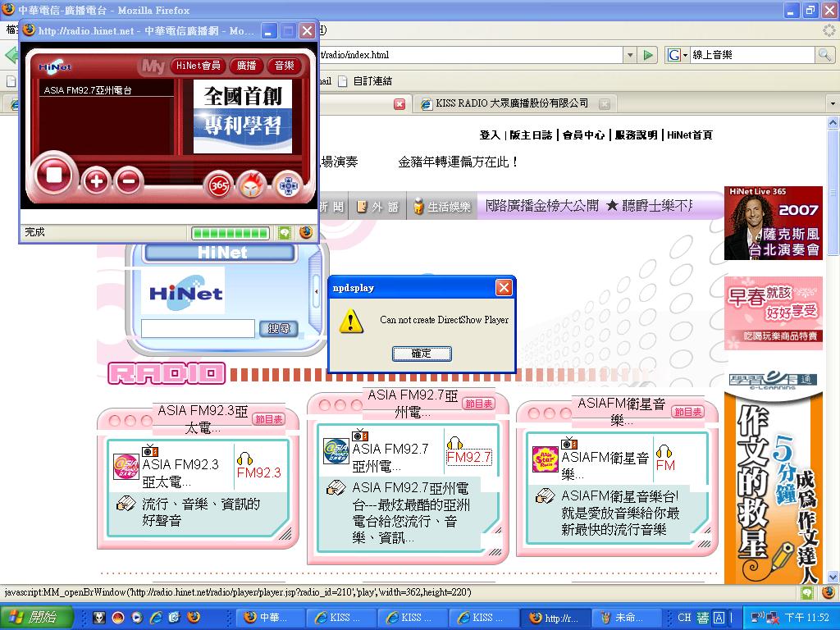Decrease volume with the minus button

pyautogui.click(x=129, y=181)
